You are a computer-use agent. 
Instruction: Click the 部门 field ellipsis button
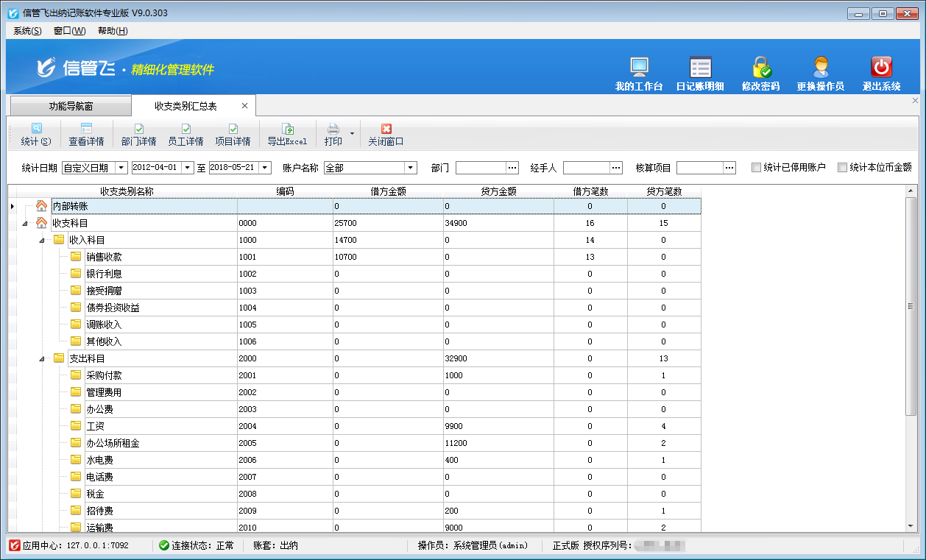512,168
